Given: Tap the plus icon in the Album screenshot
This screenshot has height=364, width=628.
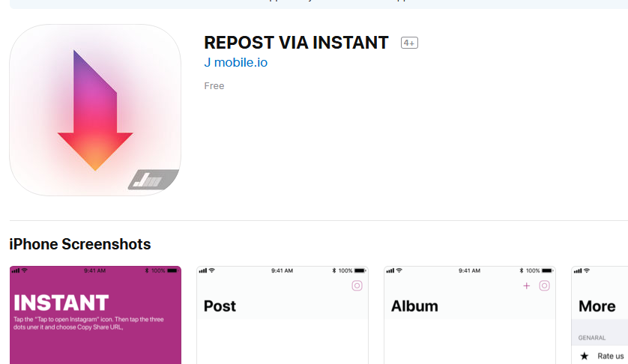Looking at the screenshot, I should coord(526,285).
